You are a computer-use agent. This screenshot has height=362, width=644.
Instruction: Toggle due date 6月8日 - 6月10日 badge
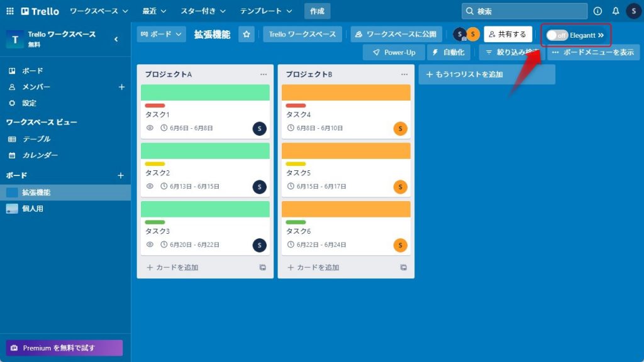[x=314, y=128]
